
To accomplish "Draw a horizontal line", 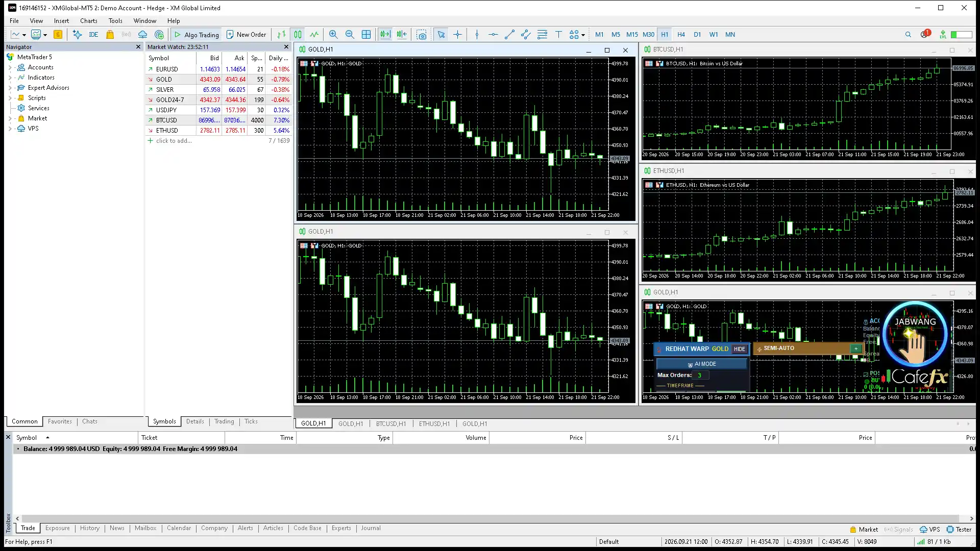I will point(493,35).
